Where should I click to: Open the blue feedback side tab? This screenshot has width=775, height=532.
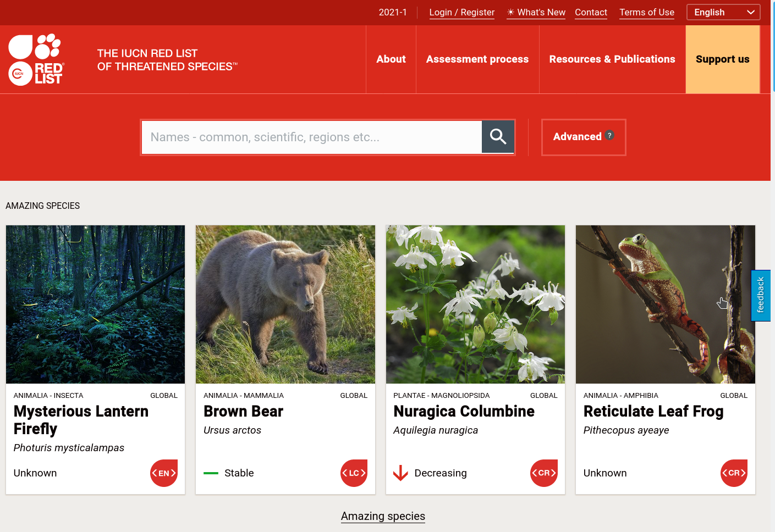761,296
